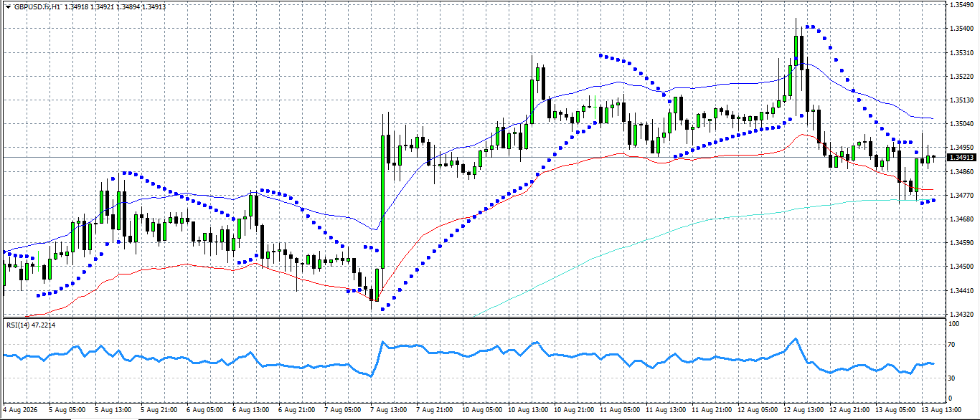Click the 1.35220 price axis label
This screenshot has width=980, height=420.
(x=961, y=77)
